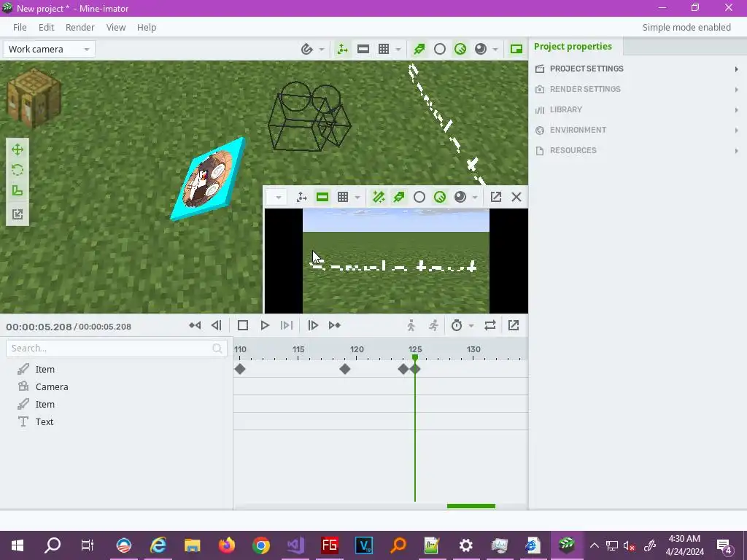Toggle aspect ratio overlay in secondary view toolbar
Viewport: 747px width, 560px height.
322,197
